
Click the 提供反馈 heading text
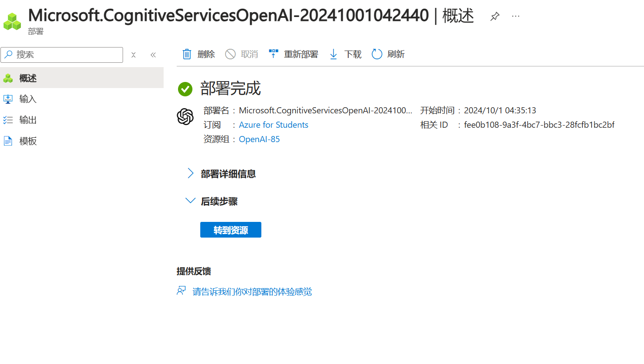click(194, 271)
